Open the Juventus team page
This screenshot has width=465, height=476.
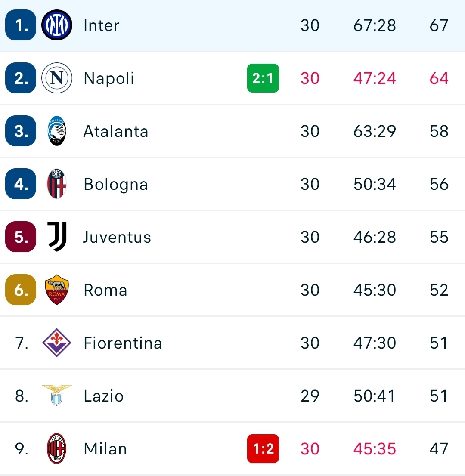click(117, 237)
